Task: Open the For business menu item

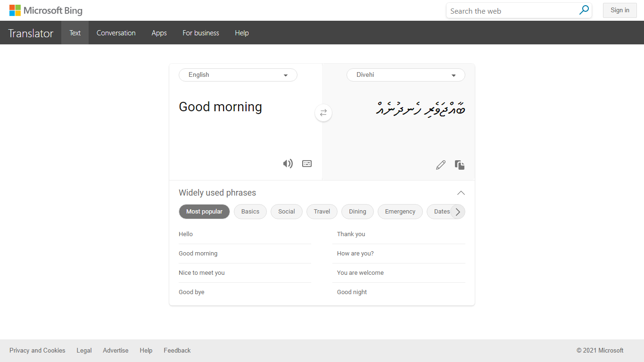Action: point(201,33)
